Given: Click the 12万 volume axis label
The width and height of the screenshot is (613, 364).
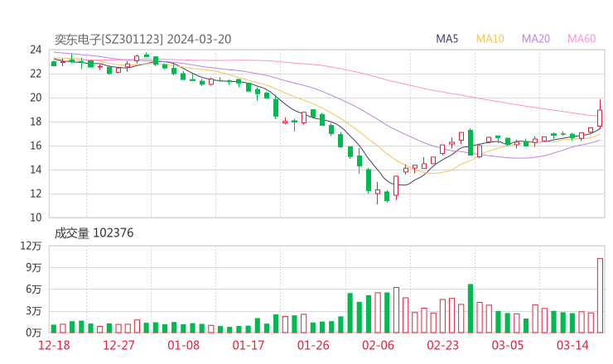Looking at the screenshot, I should tap(31, 246).
